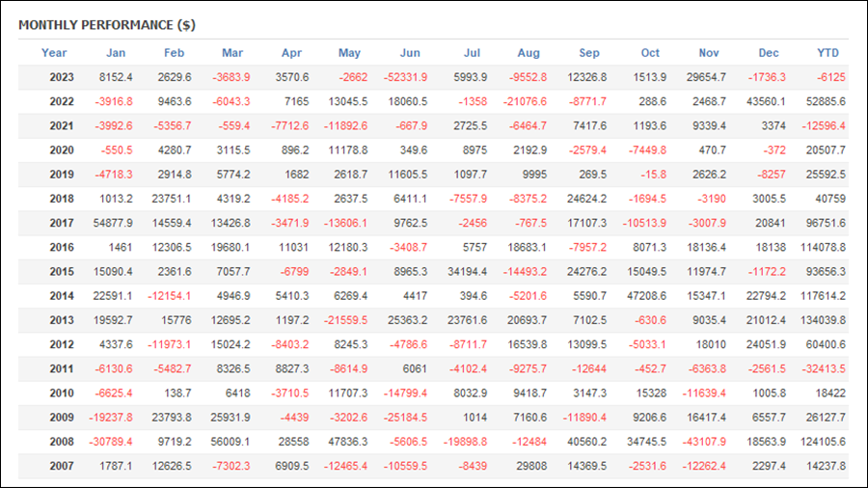Click the 2016 year row label
Viewport: 868px width, 488px height.
[62, 247]
